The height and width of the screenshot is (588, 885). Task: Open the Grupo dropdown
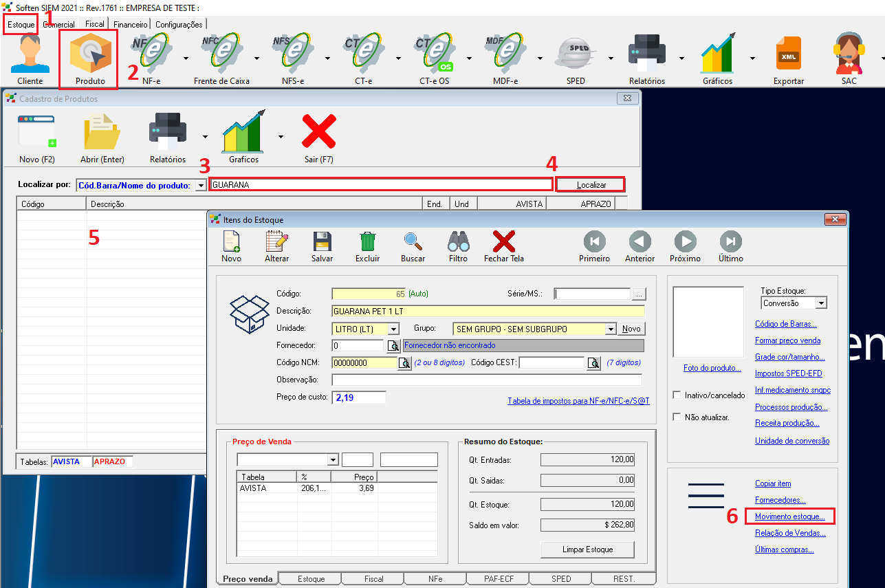611,329
